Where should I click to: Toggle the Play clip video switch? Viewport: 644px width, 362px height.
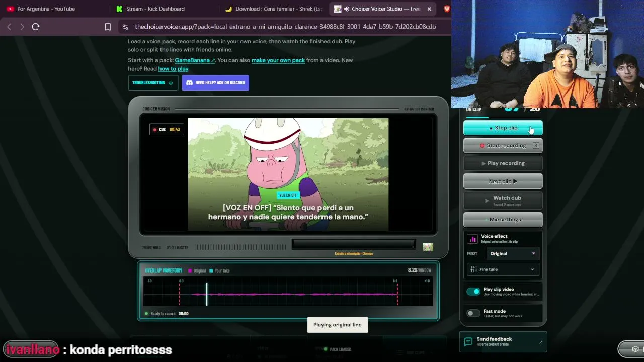473,292
